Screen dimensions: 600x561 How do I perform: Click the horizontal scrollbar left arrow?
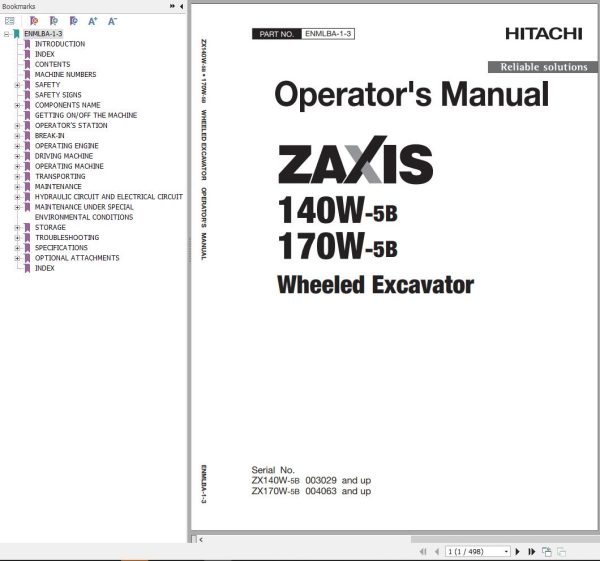pos(201,540)
